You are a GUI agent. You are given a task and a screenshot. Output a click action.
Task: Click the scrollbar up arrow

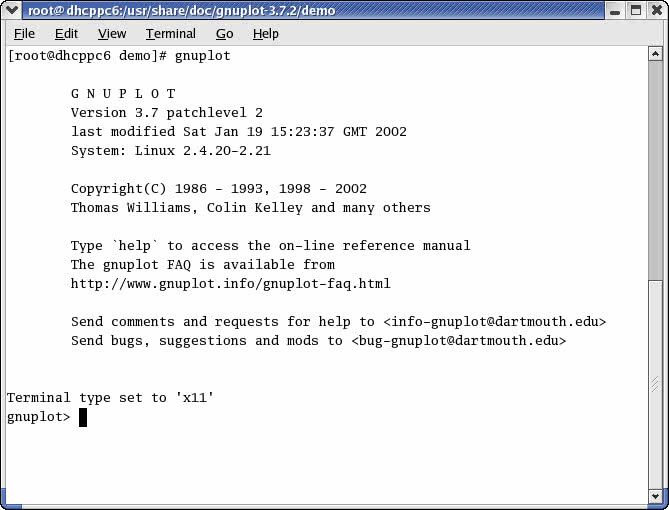click(x=655, y=54)
